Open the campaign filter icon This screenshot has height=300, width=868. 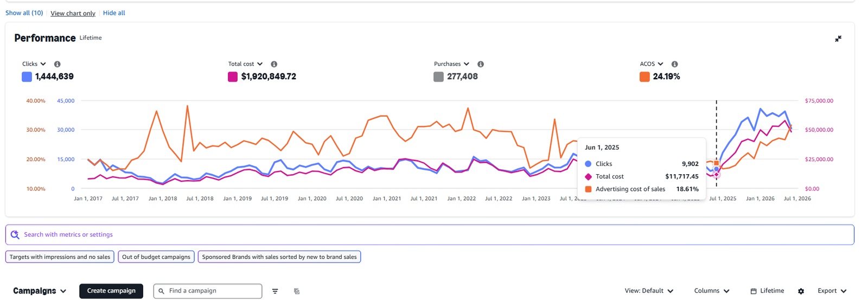tap(275, 291)
